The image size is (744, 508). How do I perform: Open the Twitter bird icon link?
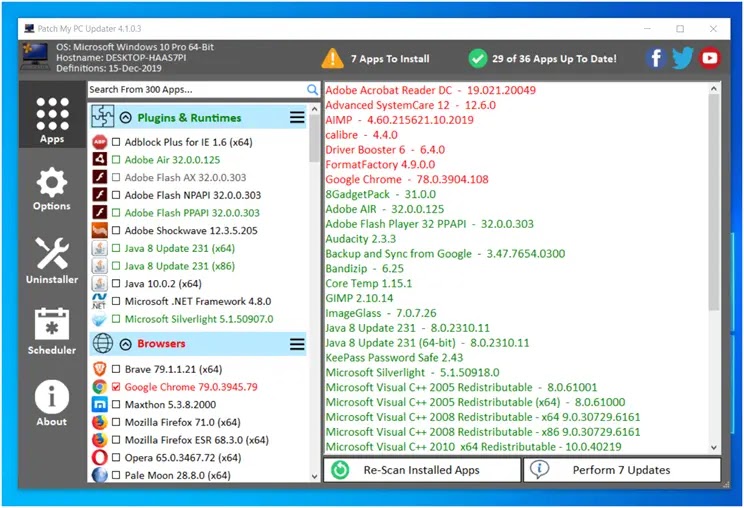pos(683,58)
